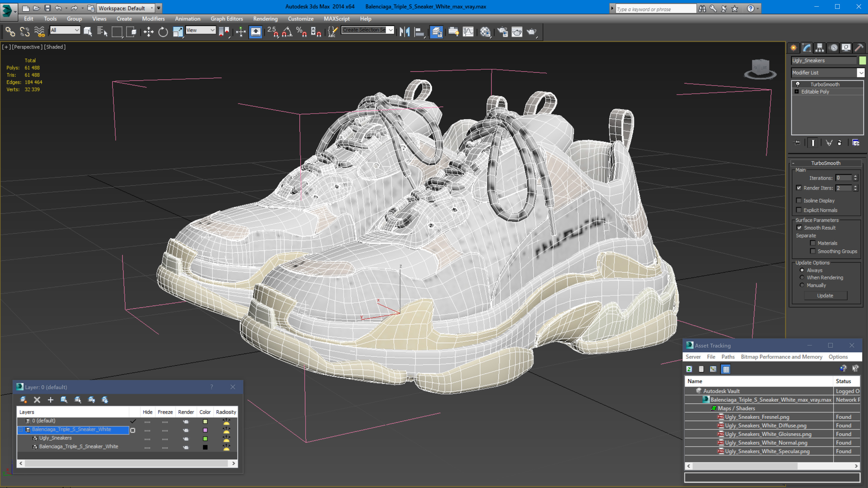Viewport: 868px width, 488px height.
Task: Select the Select and Uniform Scale tool
Action: [x=178, y=32]
